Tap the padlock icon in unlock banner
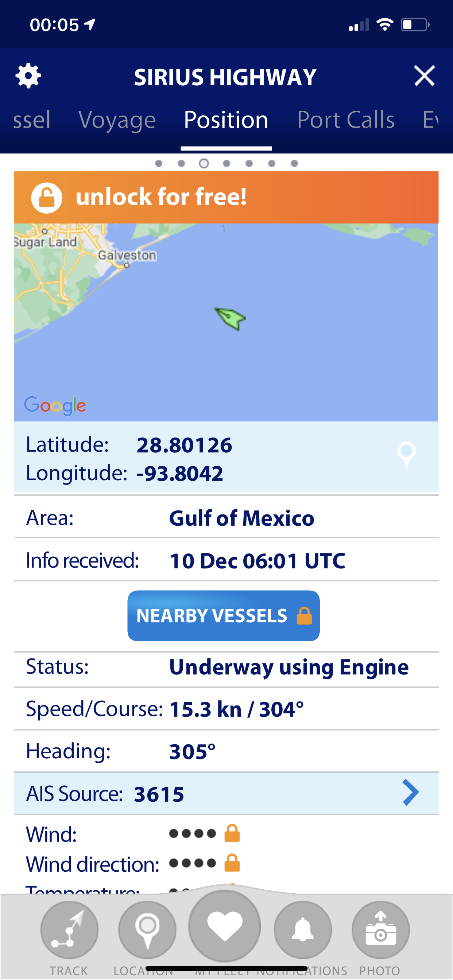The width and height of the screenshot is (453, 980). [46, 198]
